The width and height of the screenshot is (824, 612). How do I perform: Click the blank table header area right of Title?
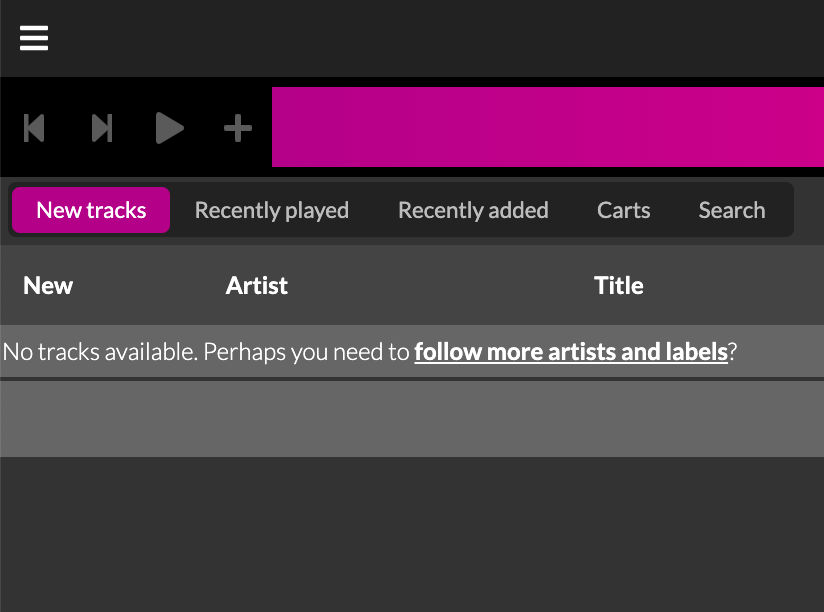740,285
